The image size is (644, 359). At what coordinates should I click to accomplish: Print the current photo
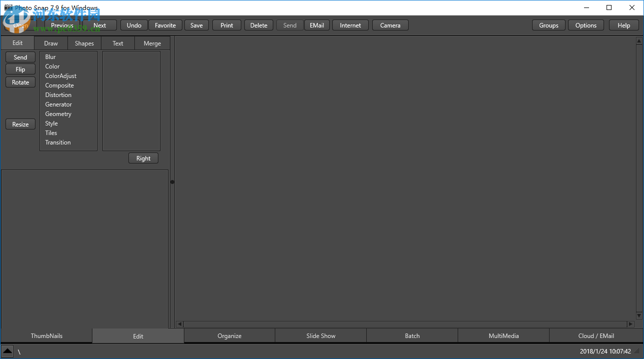pos(227,25)
